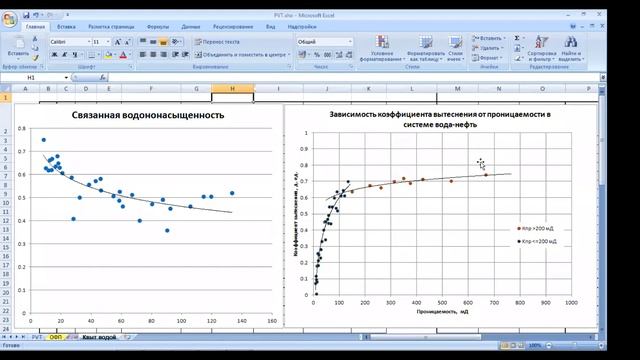The height and width of the screenshot is (360, 640).
Task: Apply the 000 thousands separator format
Action: (327, 54)
